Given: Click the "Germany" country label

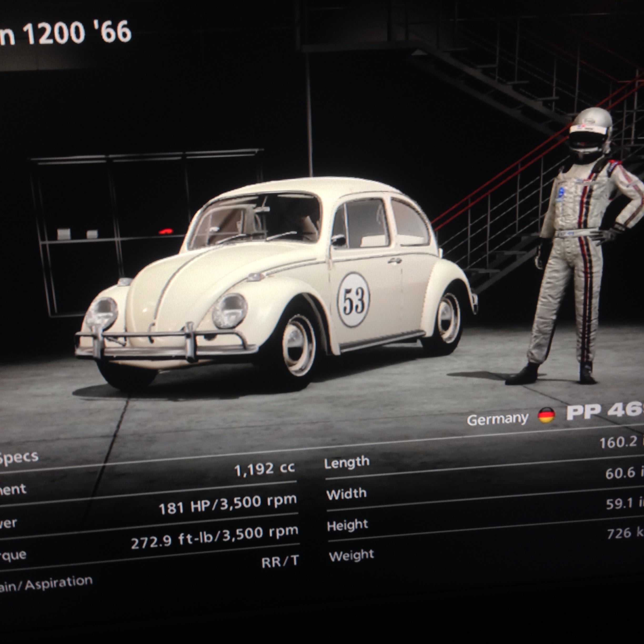Looking at the screenshot, I should click(497, 419).
